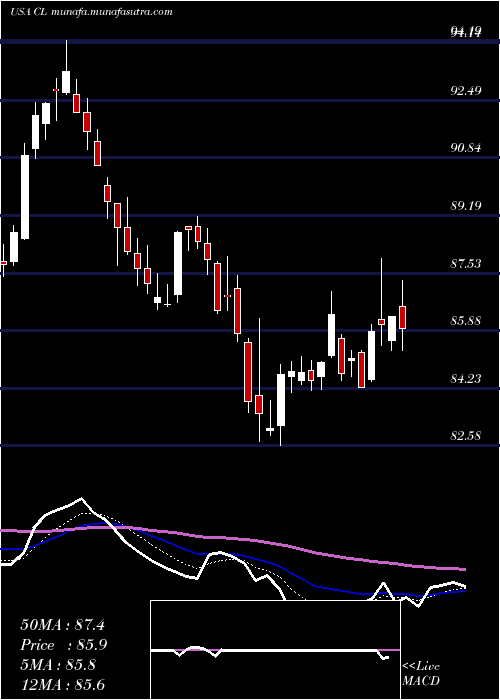Click the Live MACD inset chart
Screen dimensions: 500x700
click(275, 650)
